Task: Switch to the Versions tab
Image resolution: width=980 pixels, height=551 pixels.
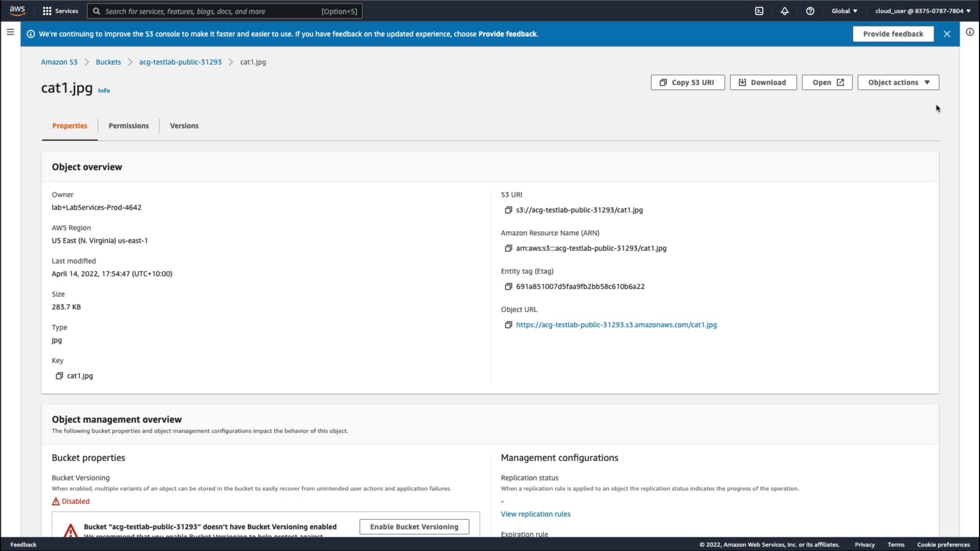Action: click(184, 126)
